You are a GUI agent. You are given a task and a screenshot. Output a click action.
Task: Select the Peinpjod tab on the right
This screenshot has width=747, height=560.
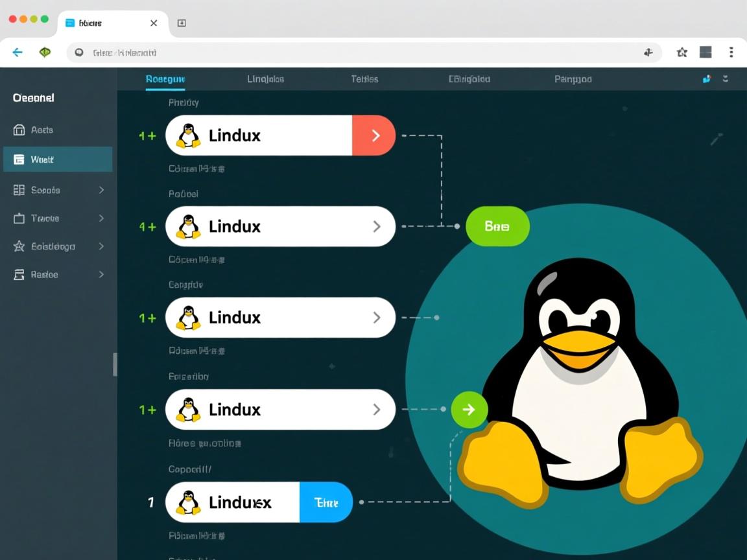[573, 78]
